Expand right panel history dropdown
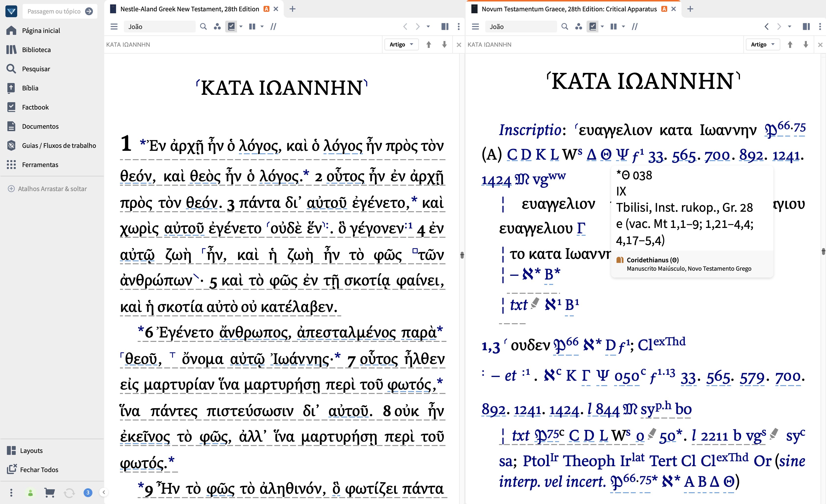The image size is (826, 504). (x=789, y=27)
